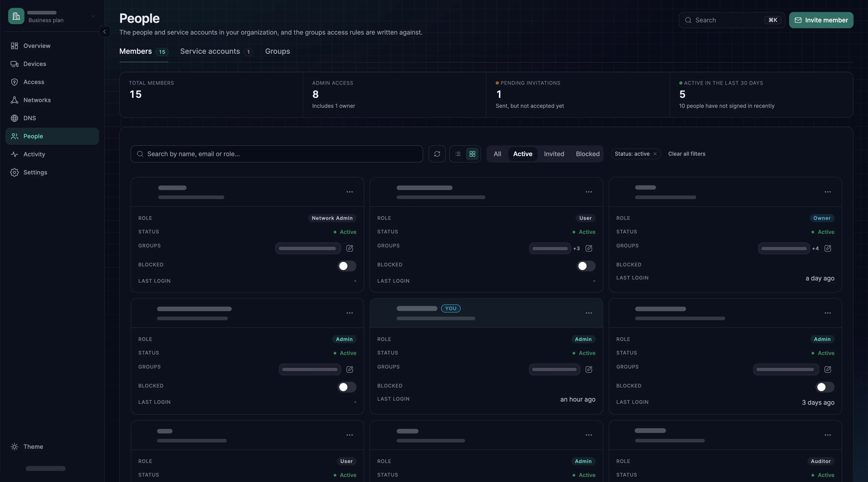
Task: Open more options on Network Admin card
Action: coord(350,192)
